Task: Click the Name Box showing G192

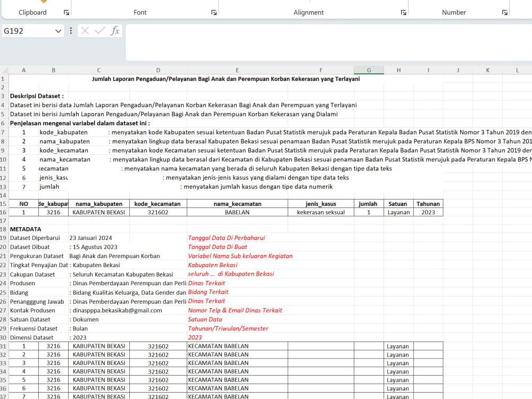Action: (28, 31)
